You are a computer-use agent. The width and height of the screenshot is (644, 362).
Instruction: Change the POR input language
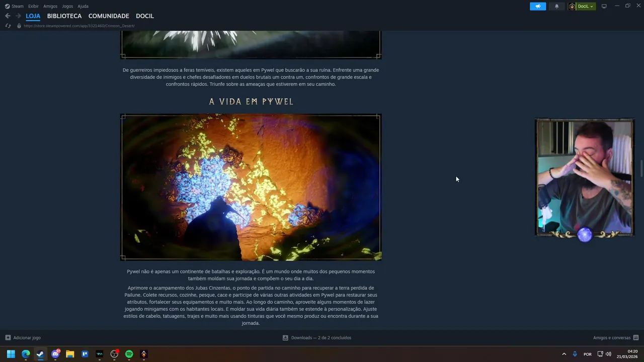[x=588, y=354]
